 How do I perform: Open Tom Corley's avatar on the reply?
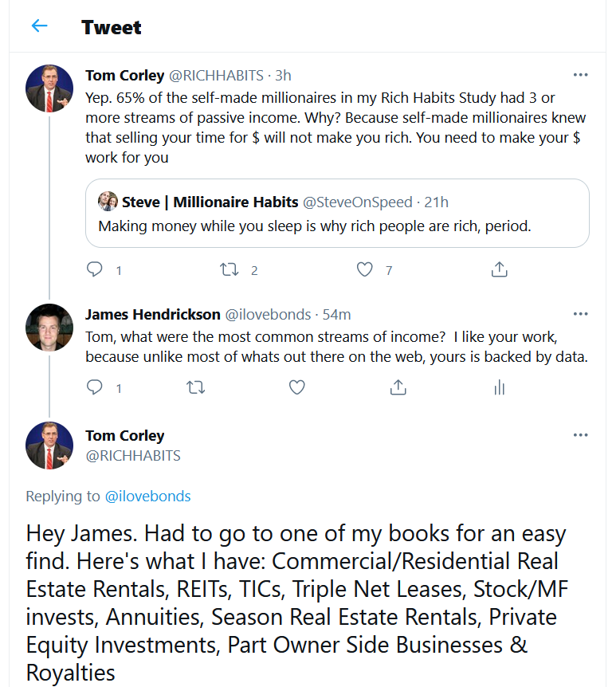pos(49,446)
